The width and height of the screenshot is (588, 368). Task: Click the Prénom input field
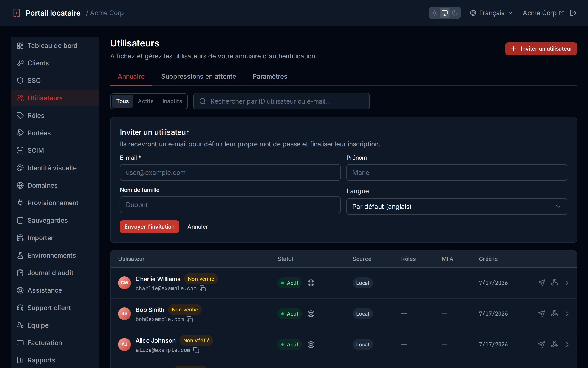point(457,172)
